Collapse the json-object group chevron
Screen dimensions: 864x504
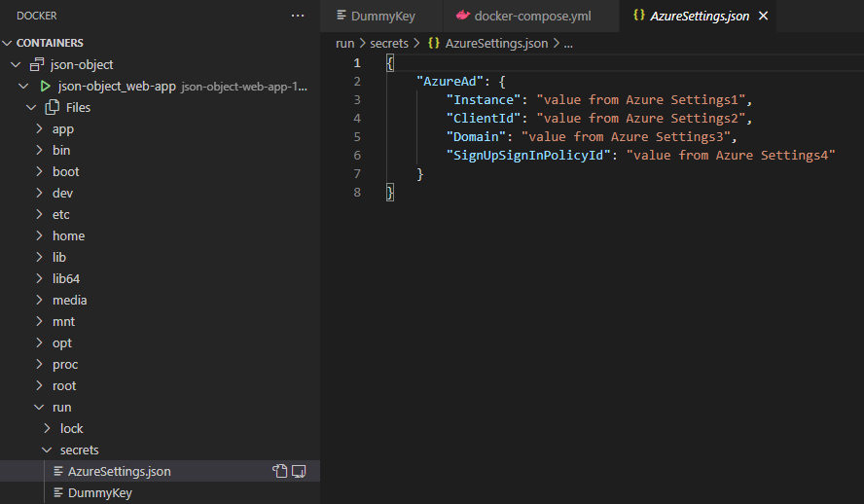coord(16,64)
